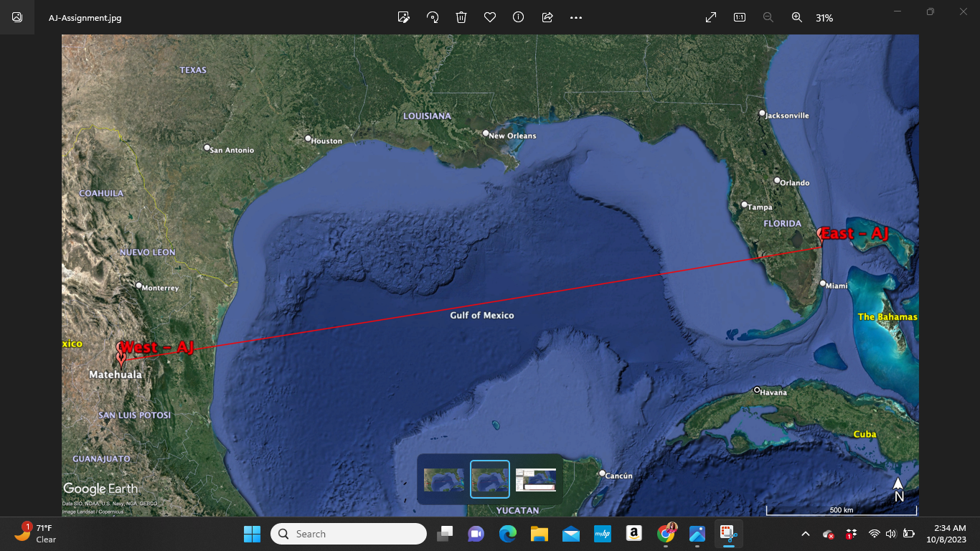Open the See more options menu
The height and width of the screenshot is (551, 980).
coord(575,17)
